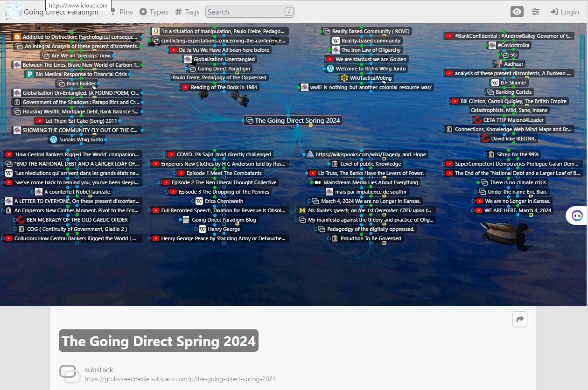Click the Going Direct Paradigm brain logo

point(13,12)
